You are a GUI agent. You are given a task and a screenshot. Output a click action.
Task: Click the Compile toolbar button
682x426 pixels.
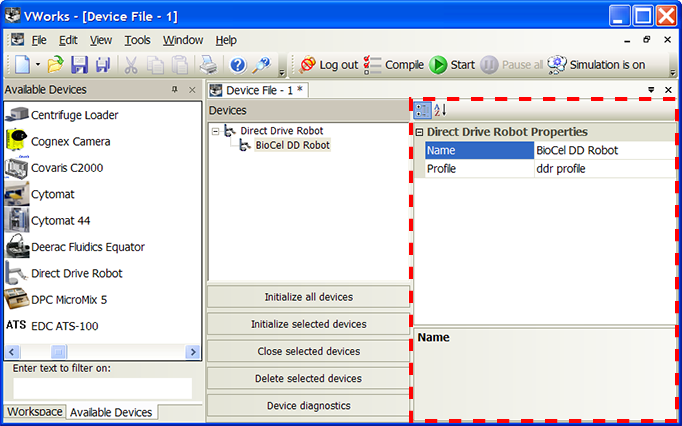[x=393, y=65]
